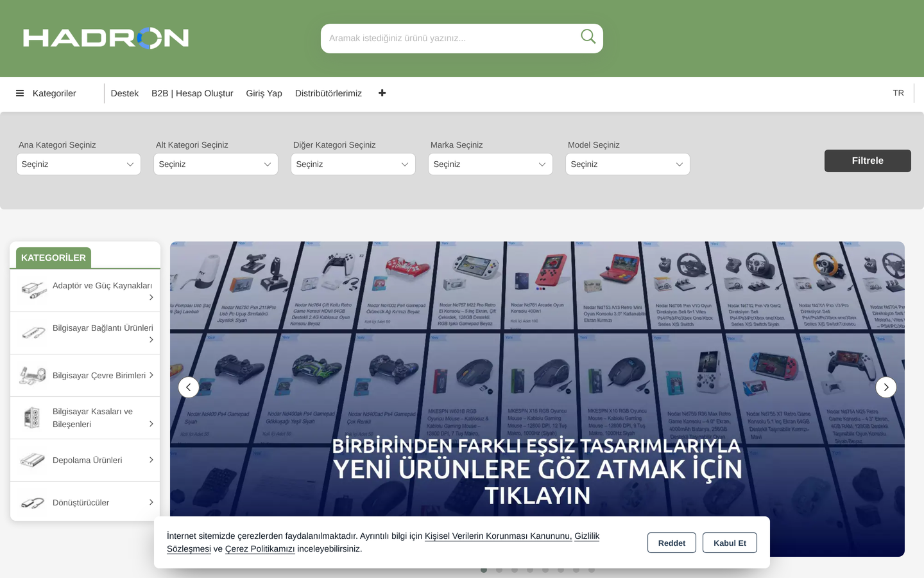
Task: Click the plus icon in navigation bar
Action: click(382, 93)
